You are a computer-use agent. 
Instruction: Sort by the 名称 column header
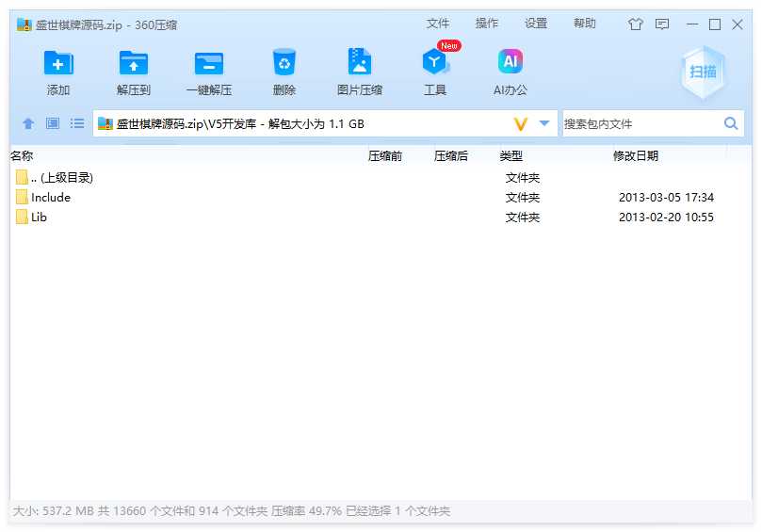click(x=22, y=156)
